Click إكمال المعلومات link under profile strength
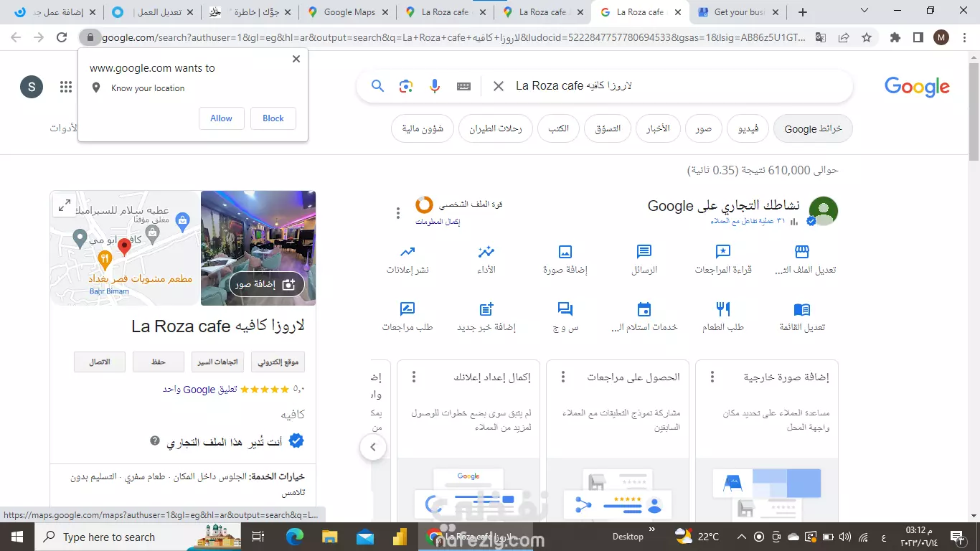This screenshot has height=551, width=980. click(438, 222)
